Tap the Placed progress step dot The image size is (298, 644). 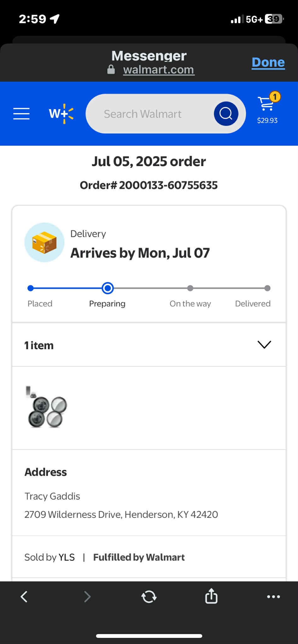pyautogui.click(x=31, y=288)
